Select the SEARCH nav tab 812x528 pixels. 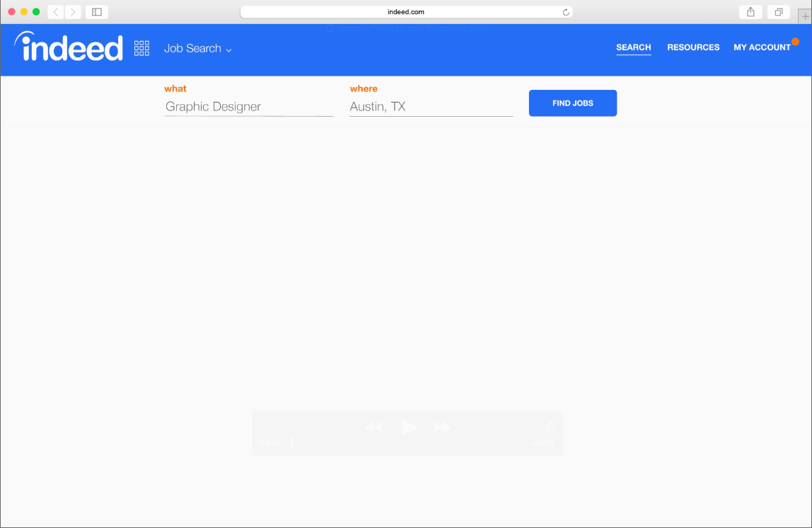(x=633, y=47)
